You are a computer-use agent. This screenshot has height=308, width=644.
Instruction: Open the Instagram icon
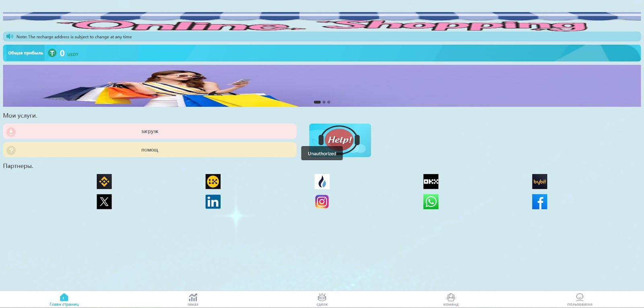click(322, 202)
